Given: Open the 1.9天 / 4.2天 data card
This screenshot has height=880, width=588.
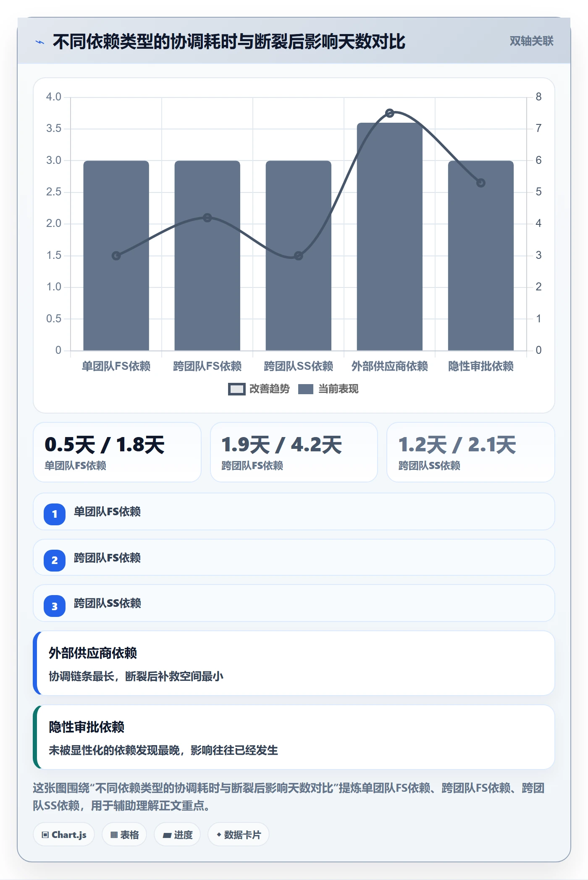Looking at the screenshot, I should pos(294,452).
